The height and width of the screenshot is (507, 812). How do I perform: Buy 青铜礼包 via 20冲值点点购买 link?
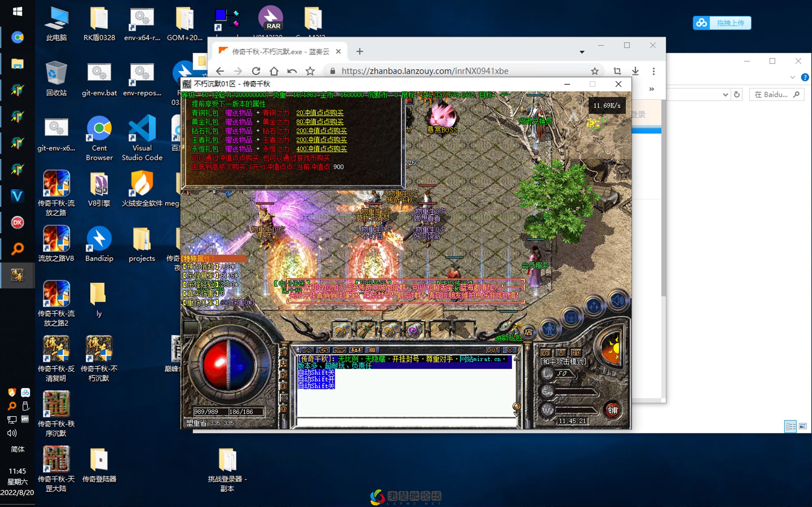tap(320, 113)
